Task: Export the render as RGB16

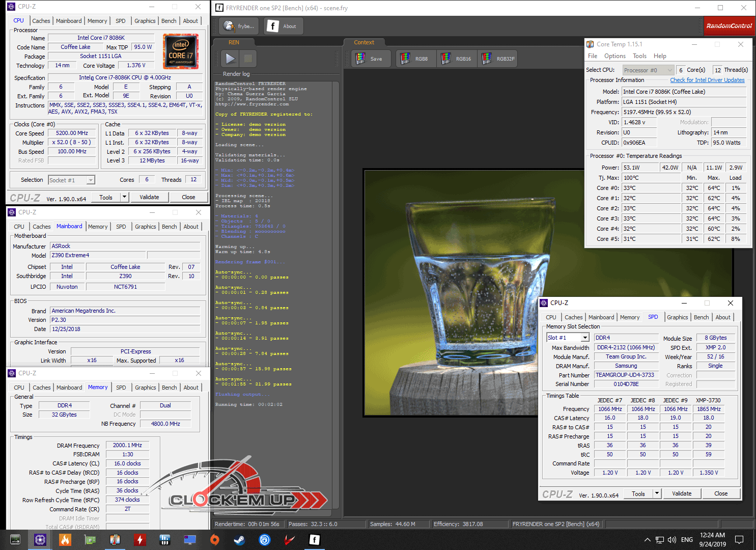Action: [x=456, y=59]
